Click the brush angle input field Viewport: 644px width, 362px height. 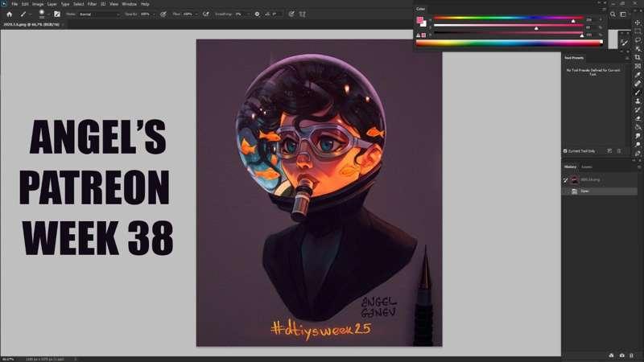[x=277, y=14]
